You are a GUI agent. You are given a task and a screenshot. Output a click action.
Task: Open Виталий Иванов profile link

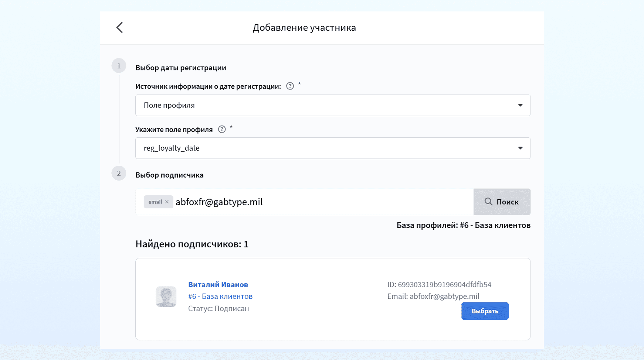[218, 284]
